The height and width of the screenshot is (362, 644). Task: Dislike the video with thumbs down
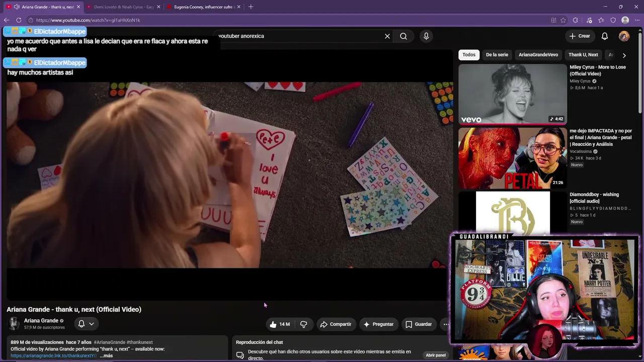click(303, 324)
